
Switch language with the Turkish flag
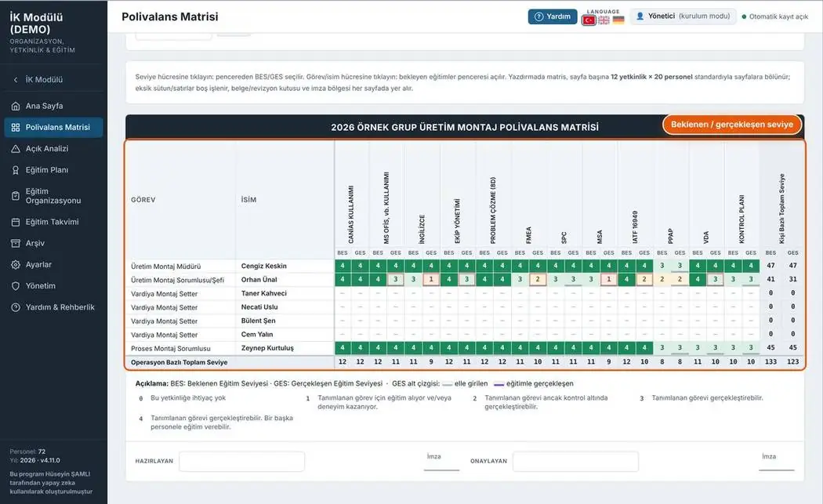589,20
